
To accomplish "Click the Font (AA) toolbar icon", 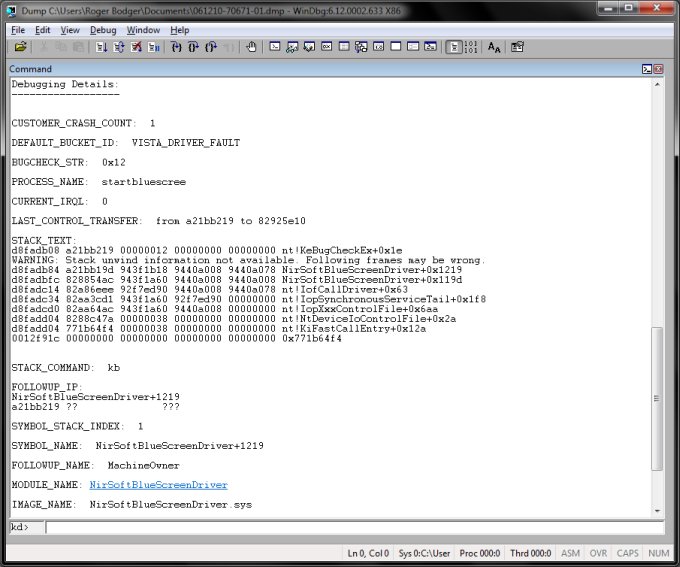I will 494,47.
